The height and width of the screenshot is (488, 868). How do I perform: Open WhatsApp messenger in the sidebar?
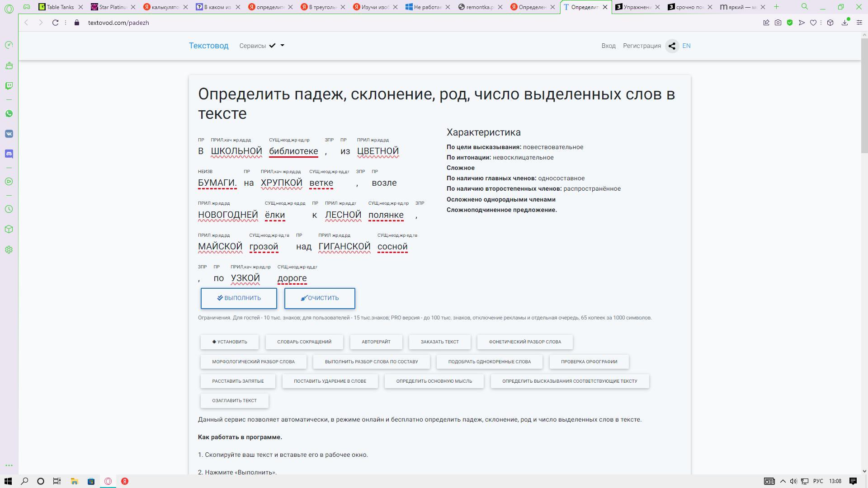pos(9,113)
